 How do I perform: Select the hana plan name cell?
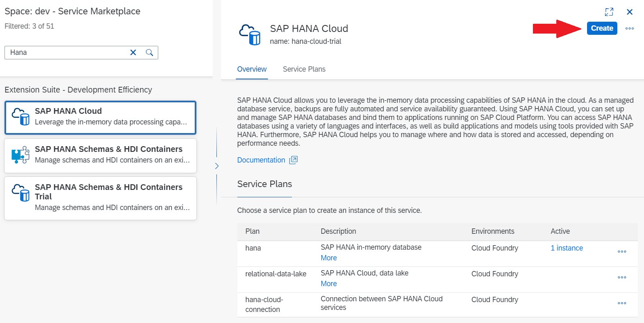coord(253,248)
